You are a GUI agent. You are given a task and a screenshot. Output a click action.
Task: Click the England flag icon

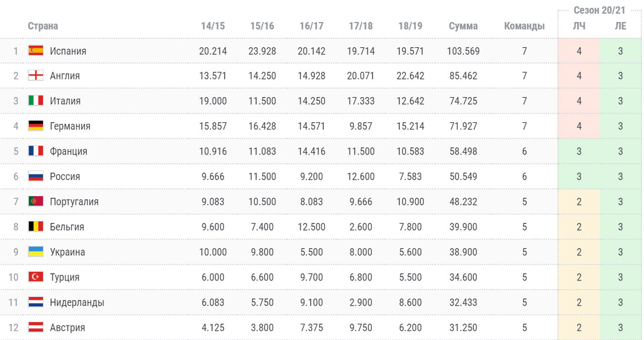(x=36, y=76)
